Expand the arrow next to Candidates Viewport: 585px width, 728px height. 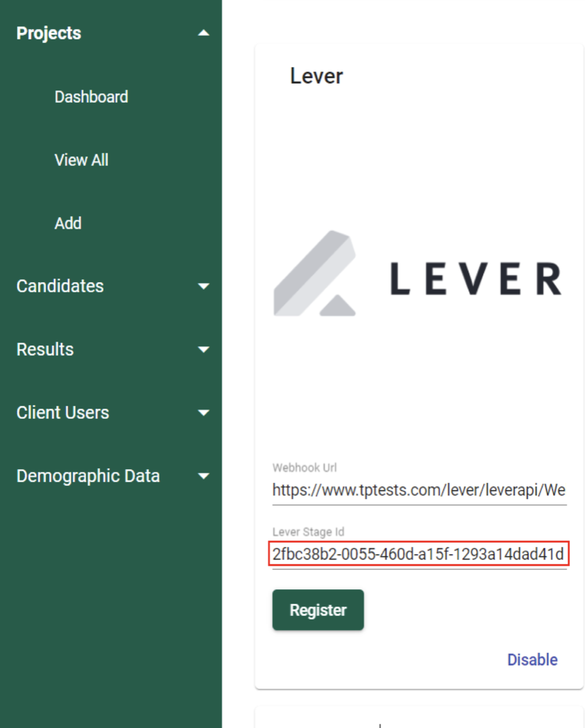(204, 286)
